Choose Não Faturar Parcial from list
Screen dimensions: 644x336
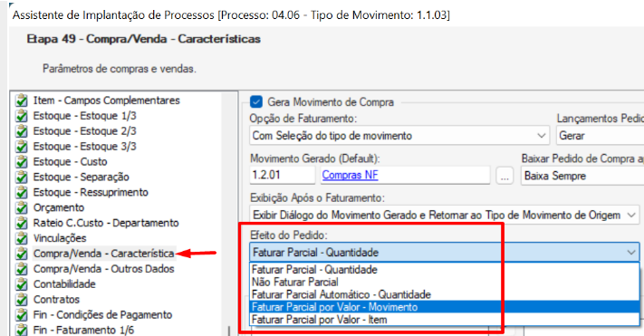tap(295, 283)
